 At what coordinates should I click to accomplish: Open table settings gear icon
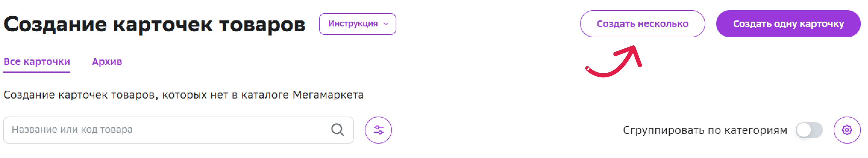tap(847, 130)
